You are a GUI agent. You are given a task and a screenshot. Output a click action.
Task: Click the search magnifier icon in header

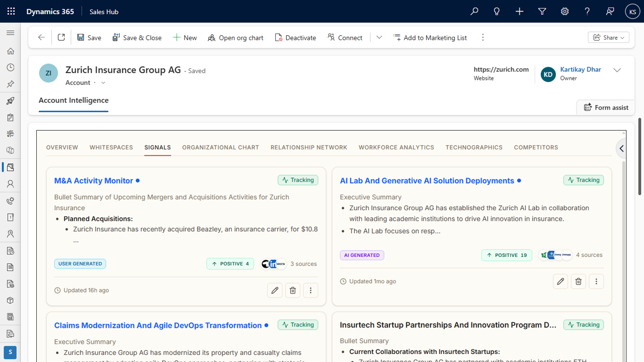474,11
